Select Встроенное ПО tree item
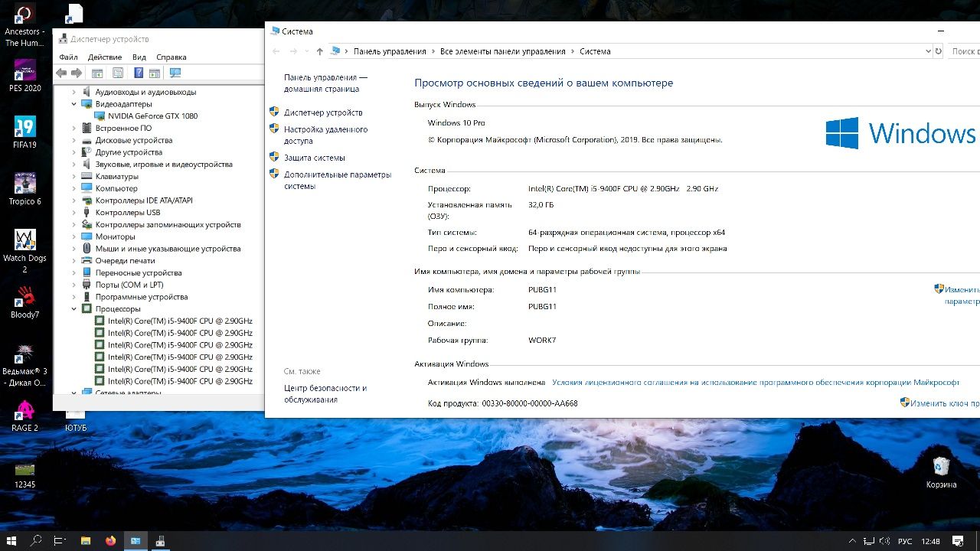Image resolution: width=980 pixels, height=551 pixels. click(123, 128)
